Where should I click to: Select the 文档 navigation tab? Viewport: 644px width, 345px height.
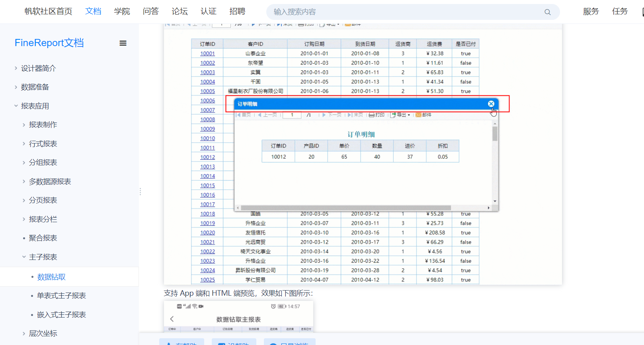(x=93, y=12)
